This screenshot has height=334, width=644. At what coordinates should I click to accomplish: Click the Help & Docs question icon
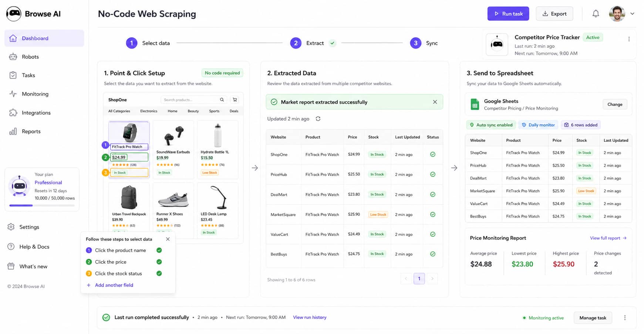point(11,247)
